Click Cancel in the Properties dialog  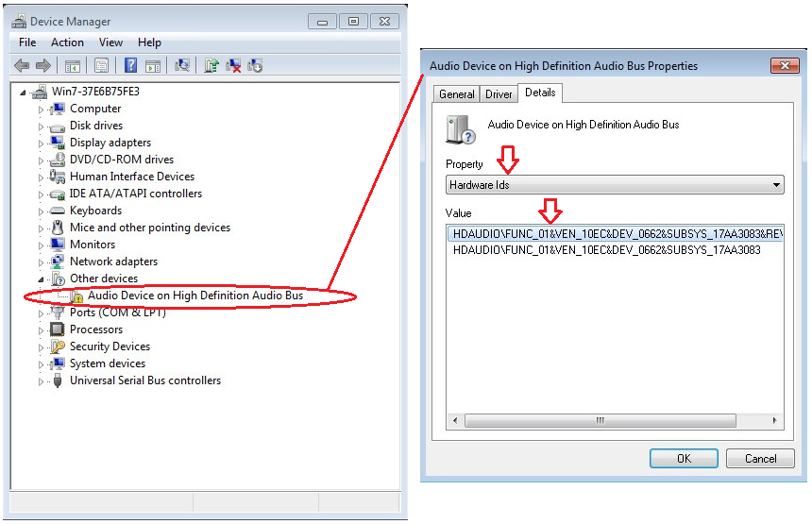pyautogui.click(x=760, y=459)
